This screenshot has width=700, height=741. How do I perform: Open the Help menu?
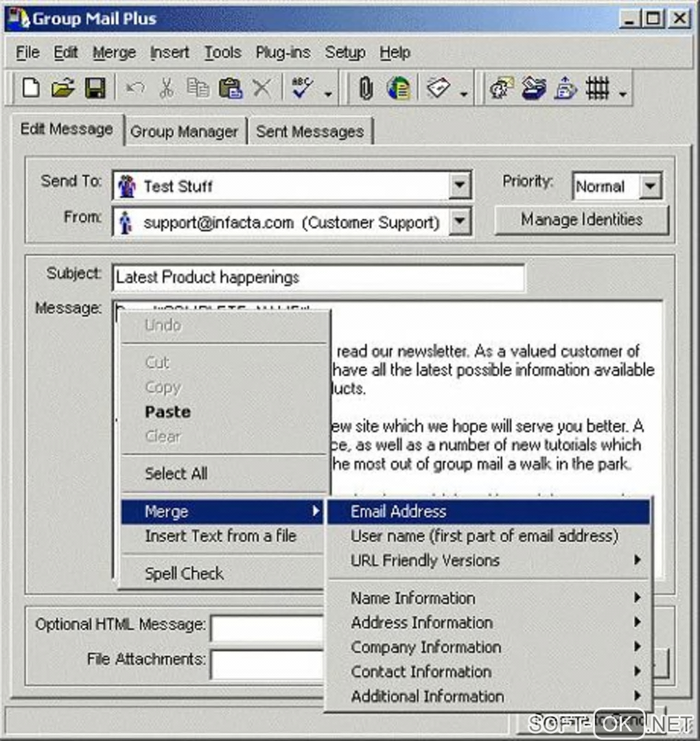[395, 52]
